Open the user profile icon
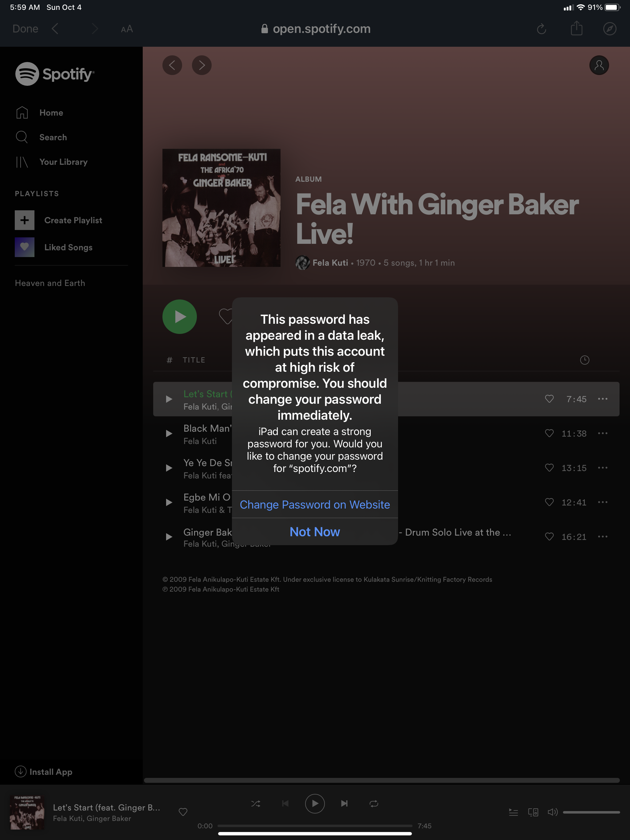630x840 pixels. [x=599, y=65]
